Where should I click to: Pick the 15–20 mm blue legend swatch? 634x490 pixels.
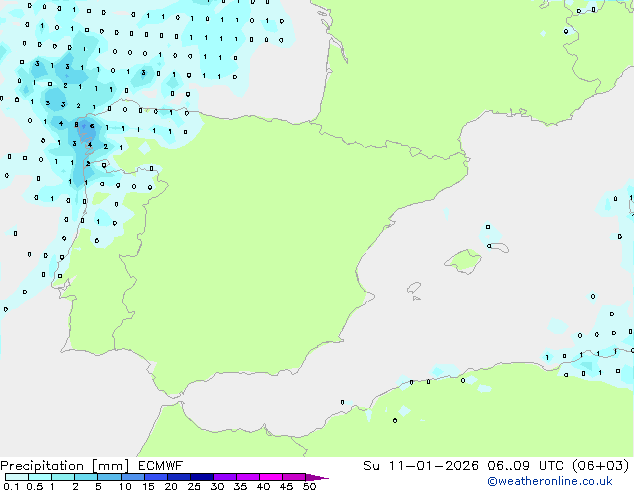click(x=156, y=477)
